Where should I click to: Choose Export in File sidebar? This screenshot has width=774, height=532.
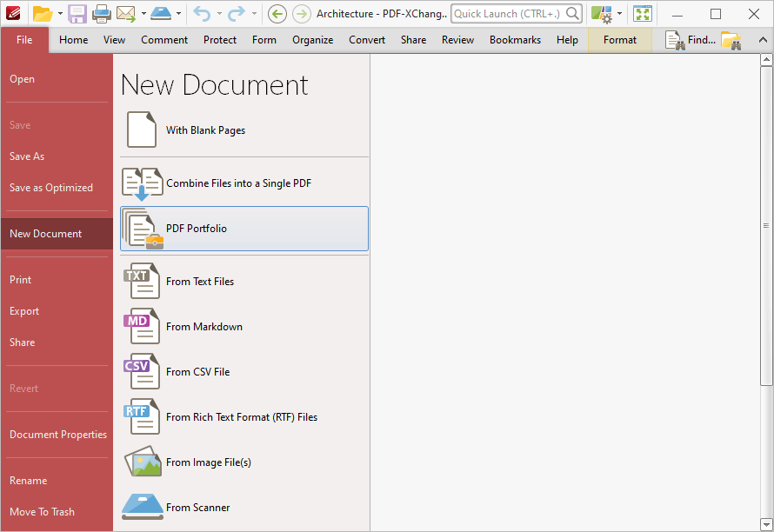pos(57,311)
